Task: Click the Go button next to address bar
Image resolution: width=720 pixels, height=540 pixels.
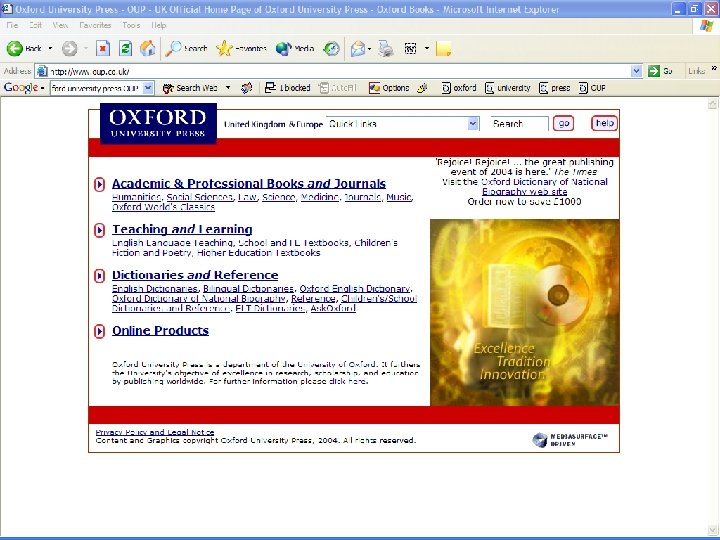Action: coord(660,71)
